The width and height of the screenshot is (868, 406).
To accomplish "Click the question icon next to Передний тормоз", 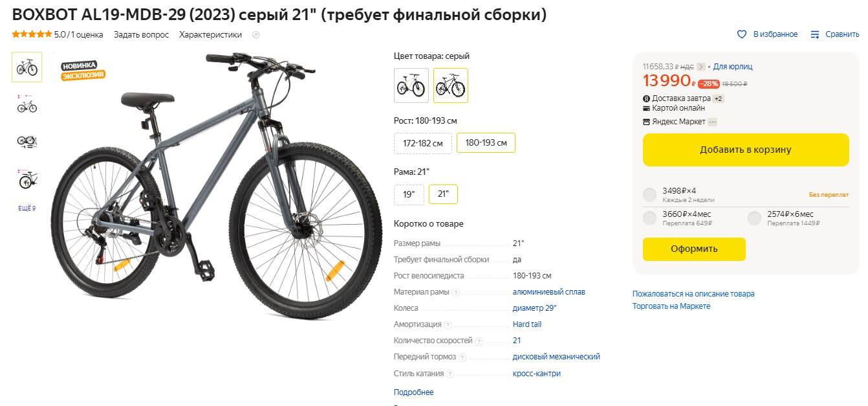I will coord(463,357).
